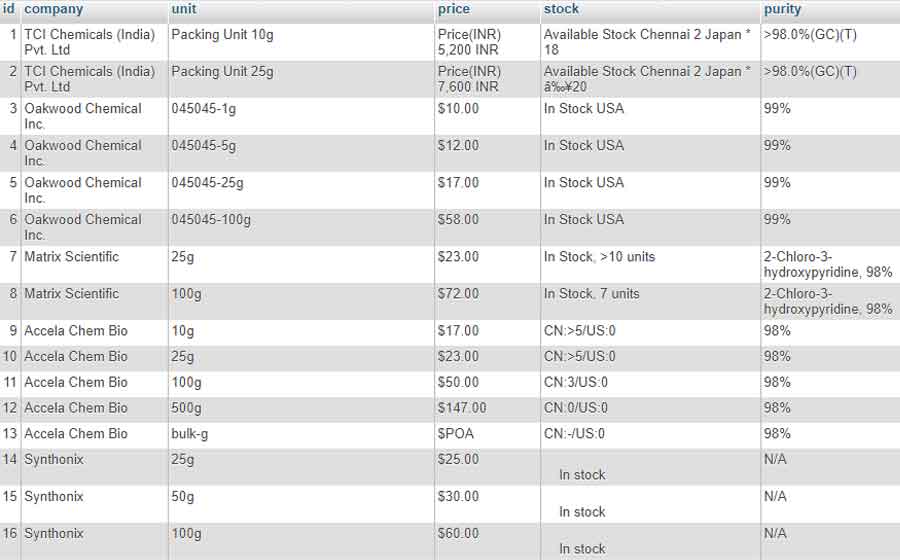
Task: Sort by the company column header
Action: tap(53, 9)
